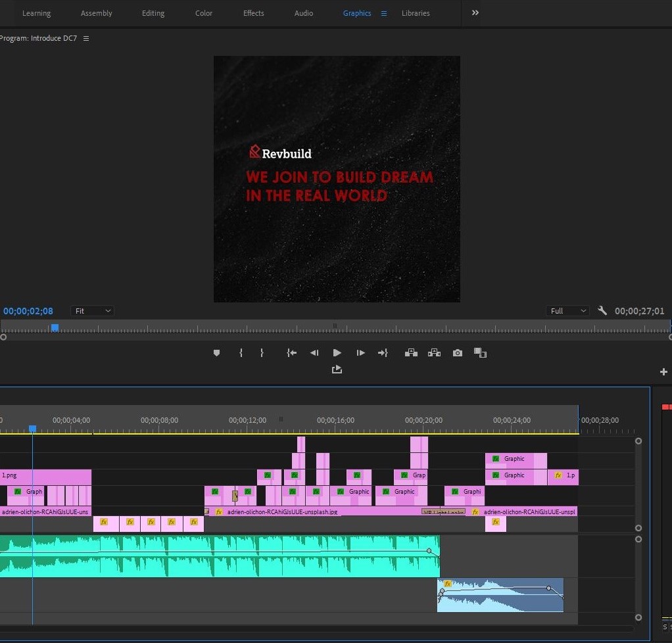
Task: Click the Mark Out brace icon
Action: [x=262, y=353]
